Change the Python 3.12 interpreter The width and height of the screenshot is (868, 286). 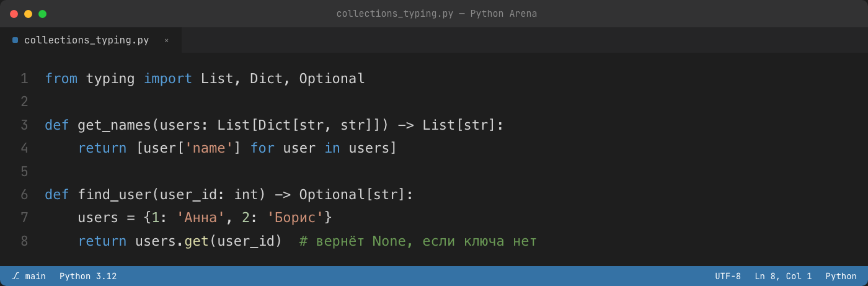pos(88,276)
